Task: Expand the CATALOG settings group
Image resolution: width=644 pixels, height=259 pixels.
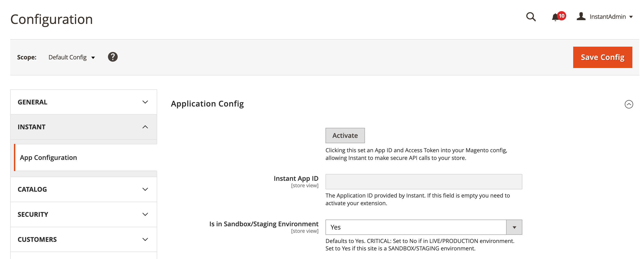Action: coord(84,189)
